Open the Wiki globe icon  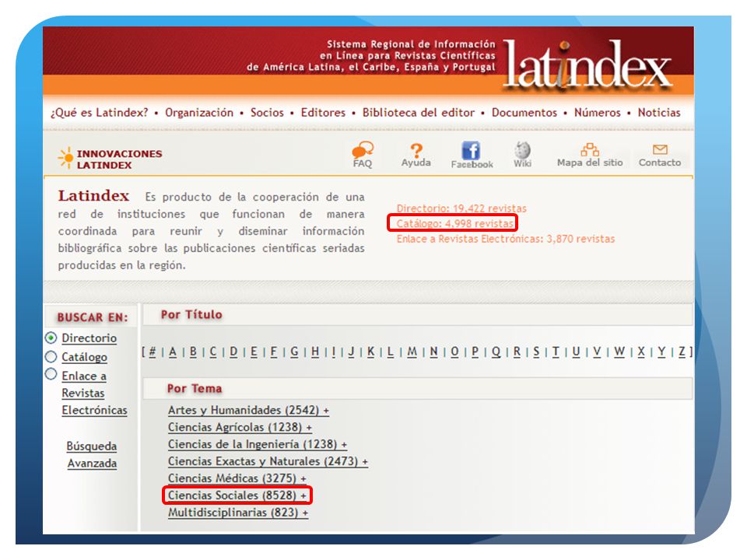point(522,150)
